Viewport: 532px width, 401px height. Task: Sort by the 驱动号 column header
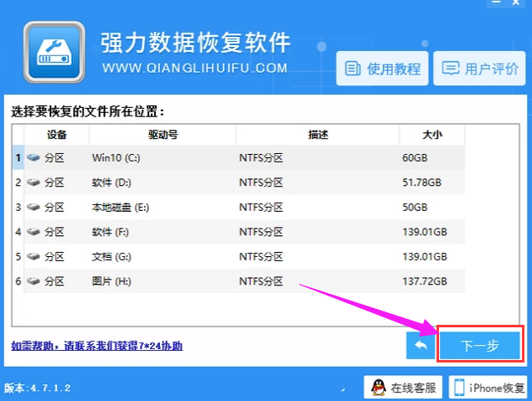click(163, 134)
